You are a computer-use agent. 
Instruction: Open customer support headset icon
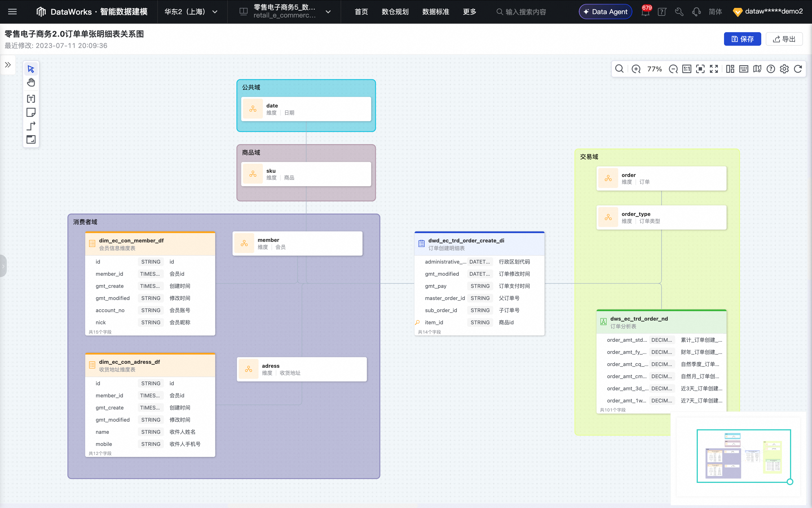point(696,12)
